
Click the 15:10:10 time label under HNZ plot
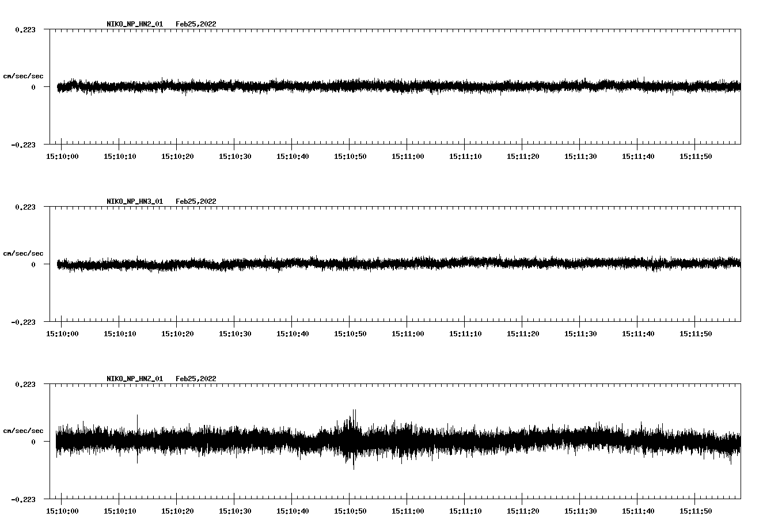pos(120,511)
